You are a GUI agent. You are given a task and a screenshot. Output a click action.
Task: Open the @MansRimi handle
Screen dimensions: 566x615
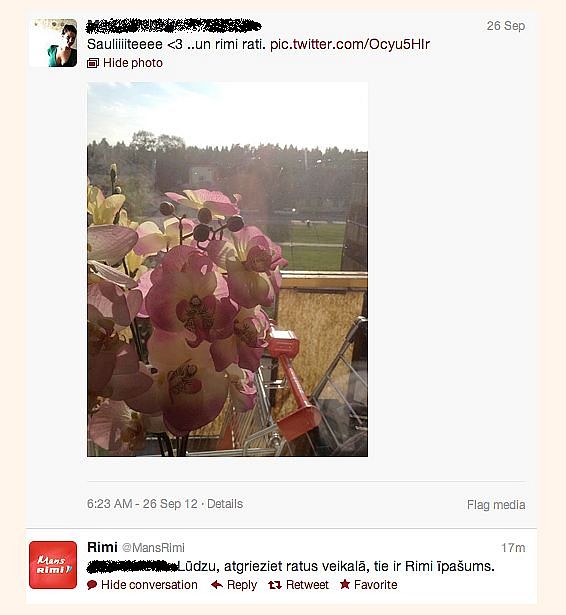pos(153,548)
